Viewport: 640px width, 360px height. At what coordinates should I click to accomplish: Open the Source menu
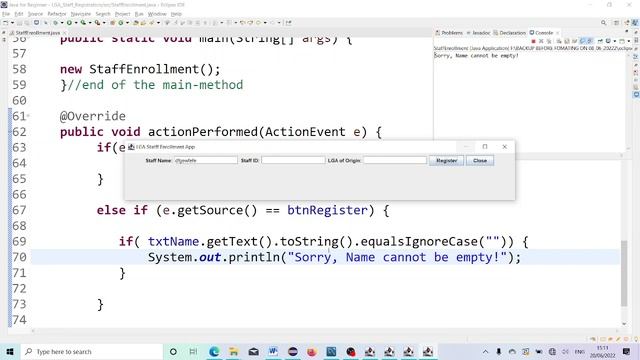click(x=35, y=14)
